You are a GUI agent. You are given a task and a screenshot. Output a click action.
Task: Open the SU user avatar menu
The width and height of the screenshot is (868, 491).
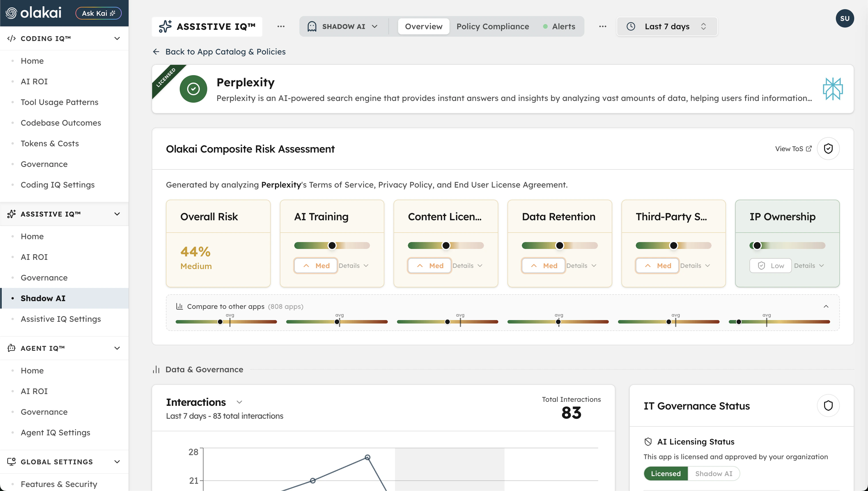tap(845, 18)
